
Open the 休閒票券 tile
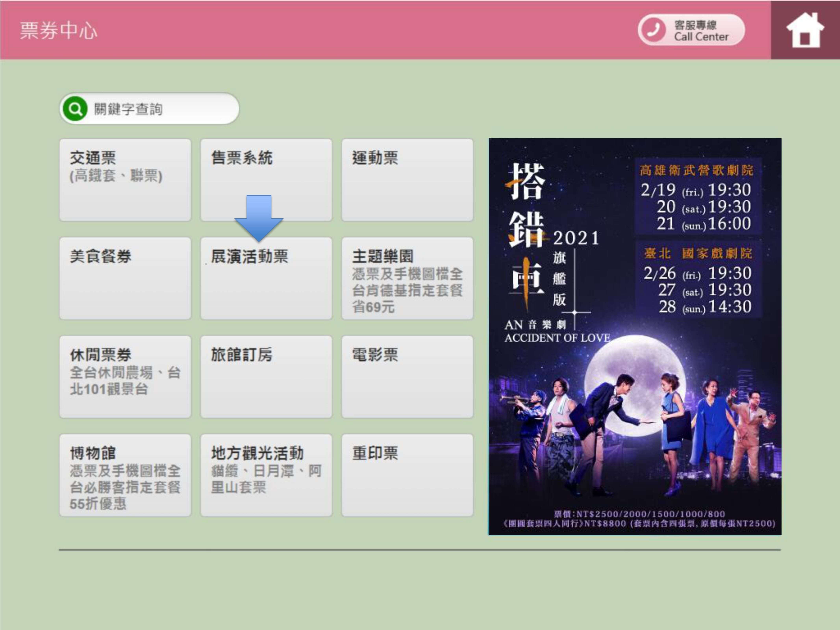click(125, 377)
